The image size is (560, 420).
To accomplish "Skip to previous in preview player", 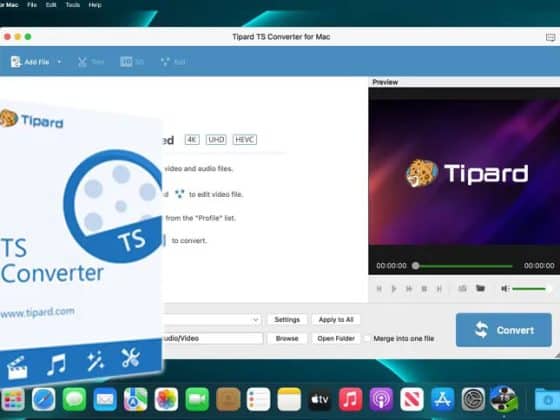I will (x=379, y=289).
